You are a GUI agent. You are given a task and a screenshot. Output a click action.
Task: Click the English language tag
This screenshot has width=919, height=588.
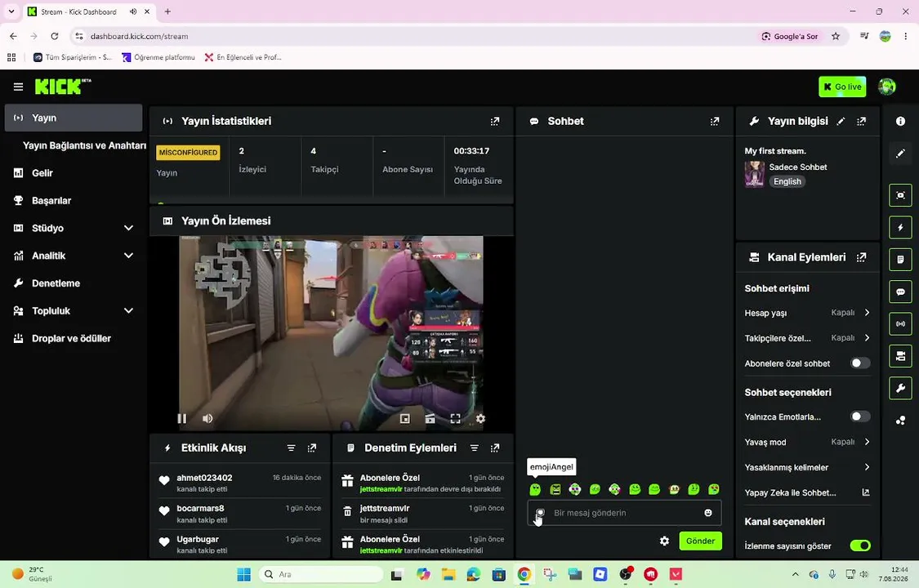(x=787, y=181)
